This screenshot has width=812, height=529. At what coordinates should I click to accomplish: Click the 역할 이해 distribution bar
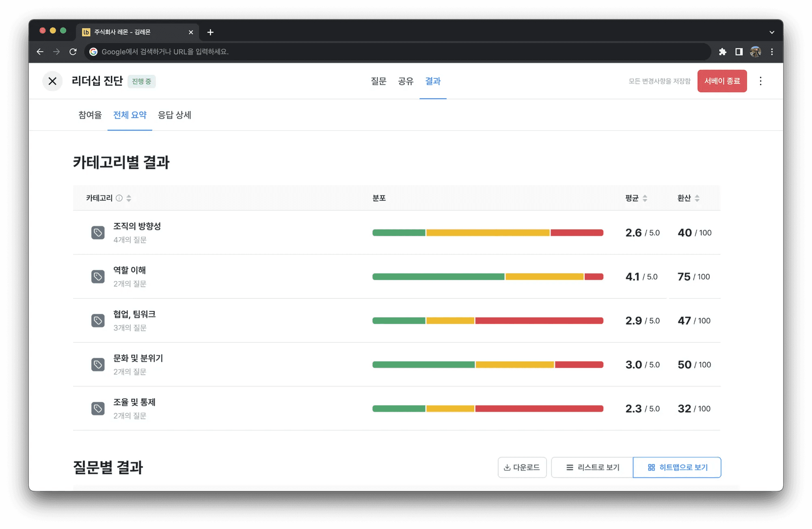488,276
